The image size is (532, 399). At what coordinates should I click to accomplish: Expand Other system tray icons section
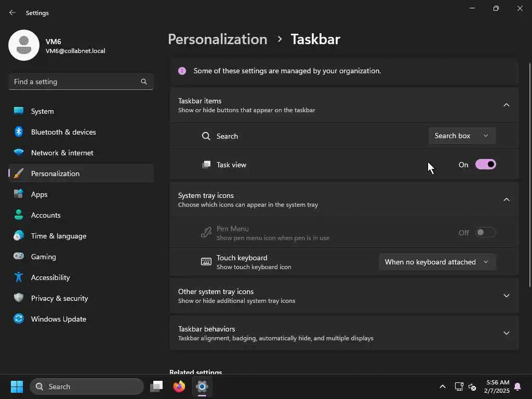[x=506, y=296]
